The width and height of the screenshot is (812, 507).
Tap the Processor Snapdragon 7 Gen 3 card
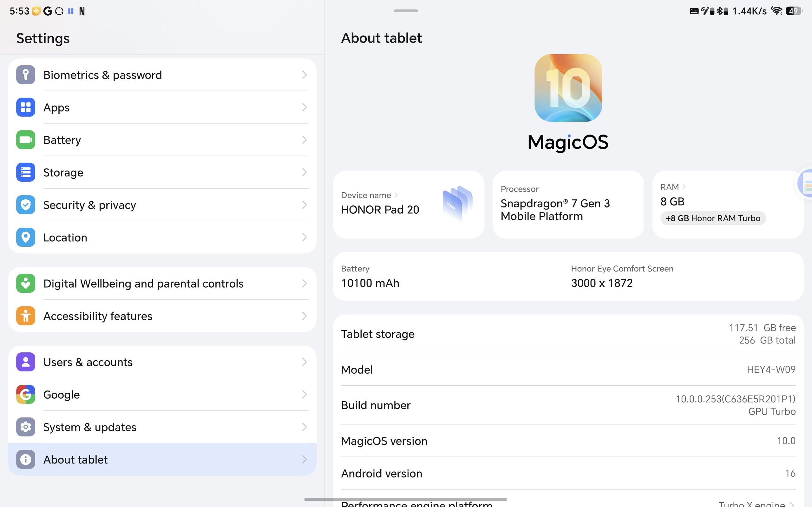(568, 204)
